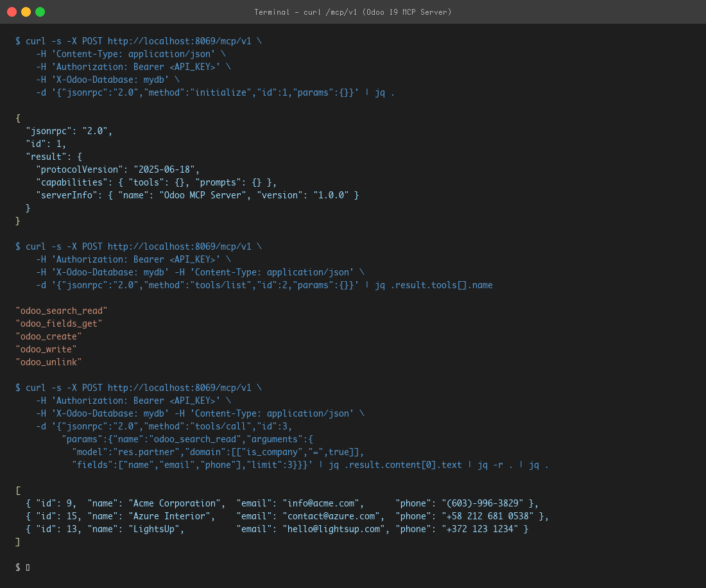Image resolution: width=706 pixels, height=588 pixels.
Task: Click the phone '+58 212 681 0538'
Action: 488,516
